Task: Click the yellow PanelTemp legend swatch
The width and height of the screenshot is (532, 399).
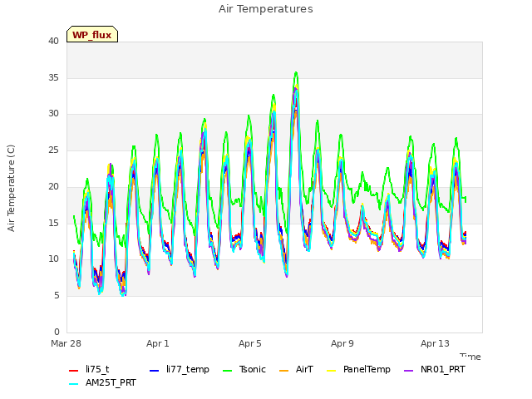Action: tap(331, 371)
